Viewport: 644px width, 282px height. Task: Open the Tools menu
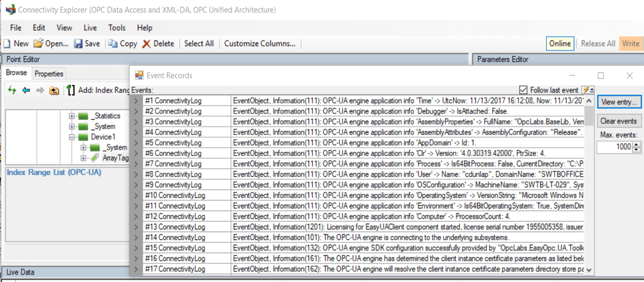(x=117, y=28)
